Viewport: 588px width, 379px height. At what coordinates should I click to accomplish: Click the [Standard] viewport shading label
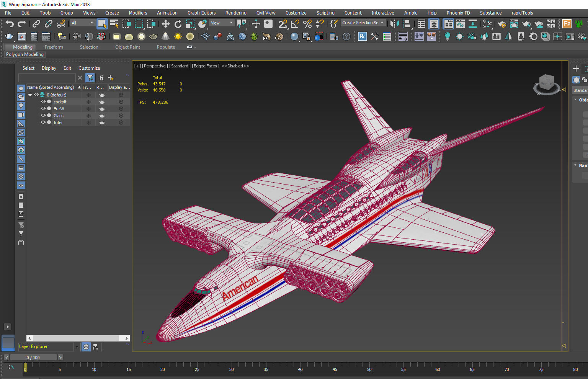pyautogui.click(x=180, y=66)
